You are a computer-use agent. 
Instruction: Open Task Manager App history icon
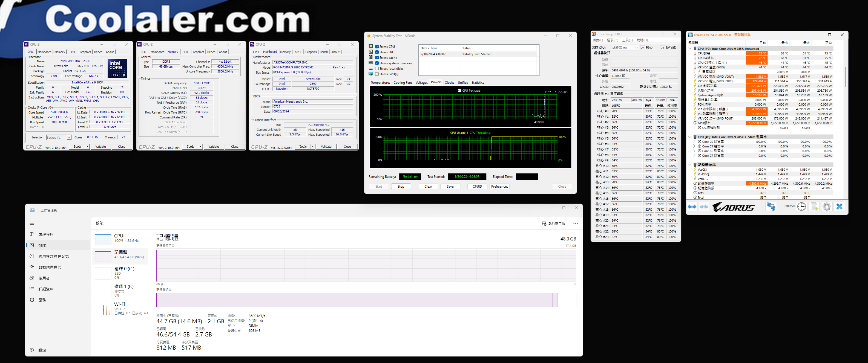tap(32, 256)
